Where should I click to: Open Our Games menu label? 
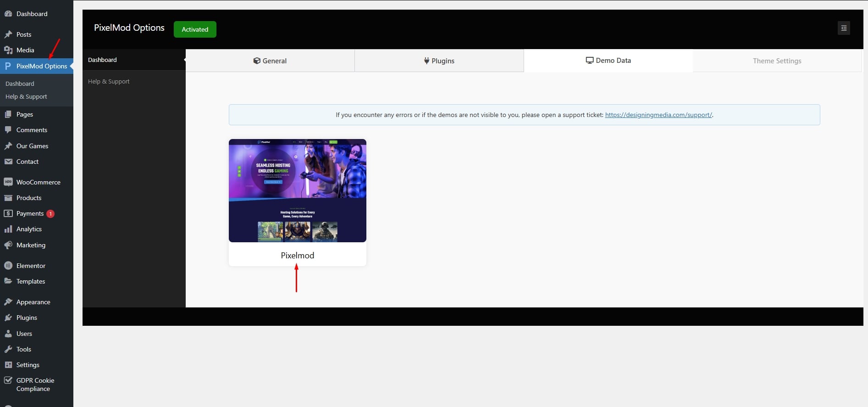click(32, 146)
